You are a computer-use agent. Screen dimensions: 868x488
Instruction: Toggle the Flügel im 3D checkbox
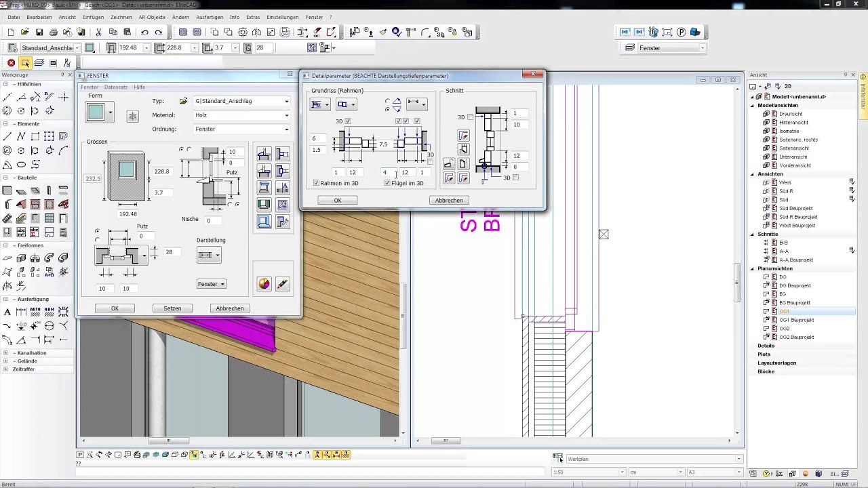[x=387, y=183]
